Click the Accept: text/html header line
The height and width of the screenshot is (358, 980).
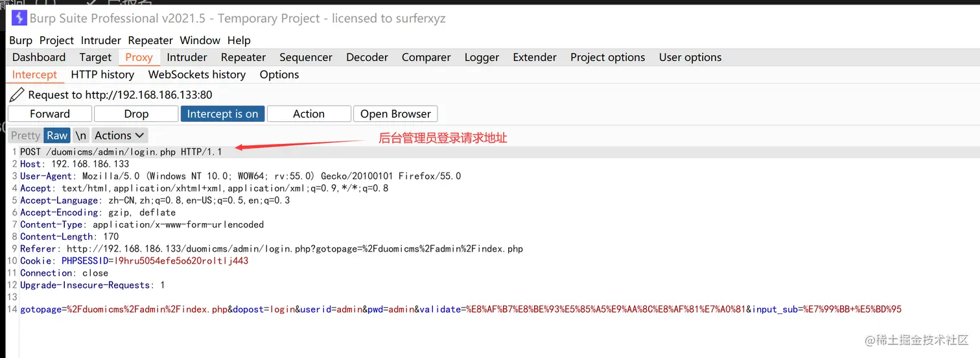click(204, 188)
